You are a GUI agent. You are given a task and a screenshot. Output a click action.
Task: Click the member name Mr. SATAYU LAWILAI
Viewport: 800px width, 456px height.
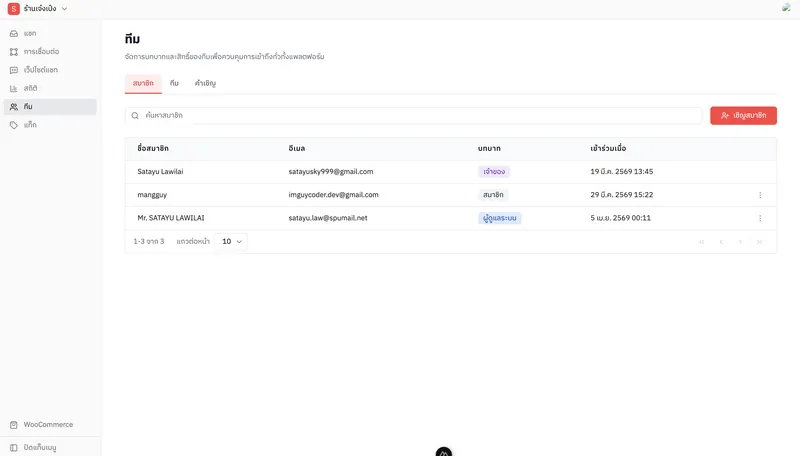pyautogui.click(x=171, y=218)
